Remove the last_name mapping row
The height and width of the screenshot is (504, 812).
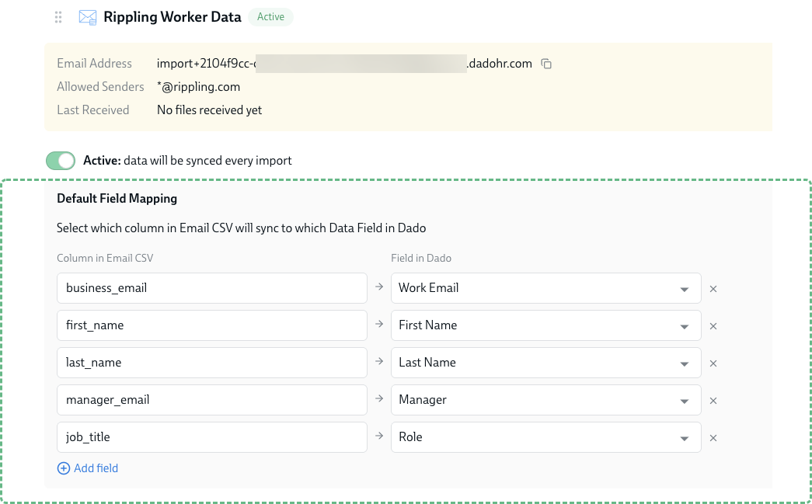(x=713, y=363)
